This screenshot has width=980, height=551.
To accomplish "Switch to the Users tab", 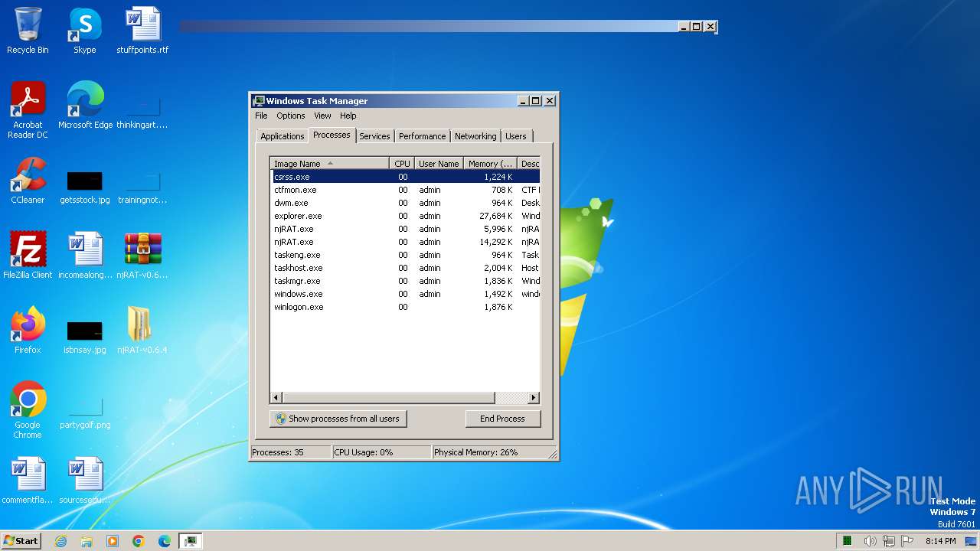I will pos(516,136).
